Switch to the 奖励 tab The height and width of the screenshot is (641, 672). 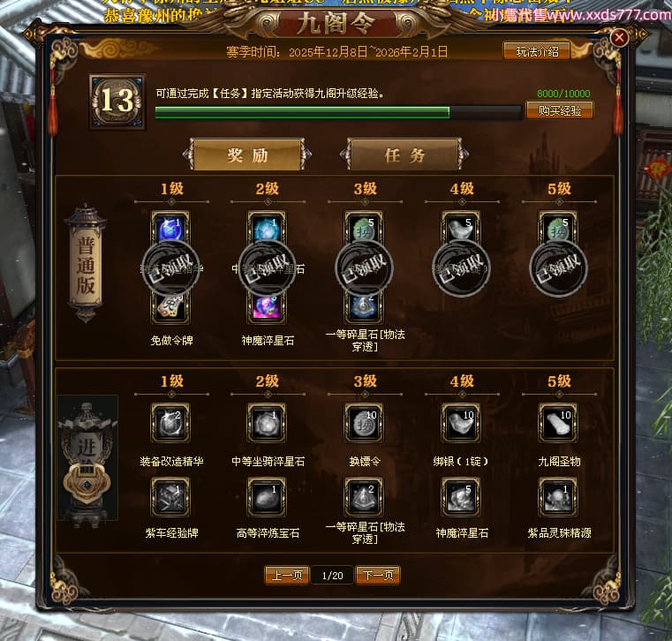(x=247, y=155)
